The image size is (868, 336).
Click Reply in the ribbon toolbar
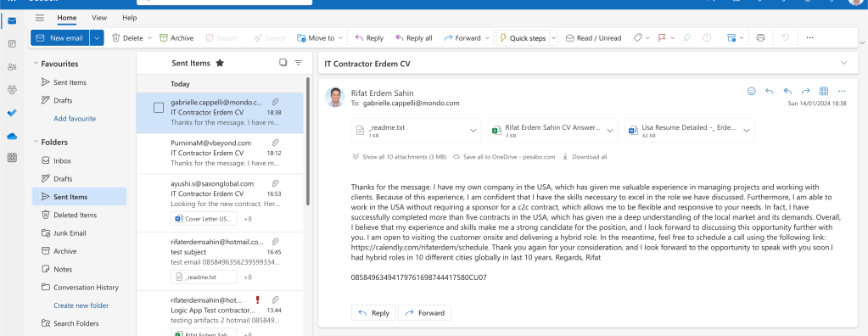click(369, 37)
